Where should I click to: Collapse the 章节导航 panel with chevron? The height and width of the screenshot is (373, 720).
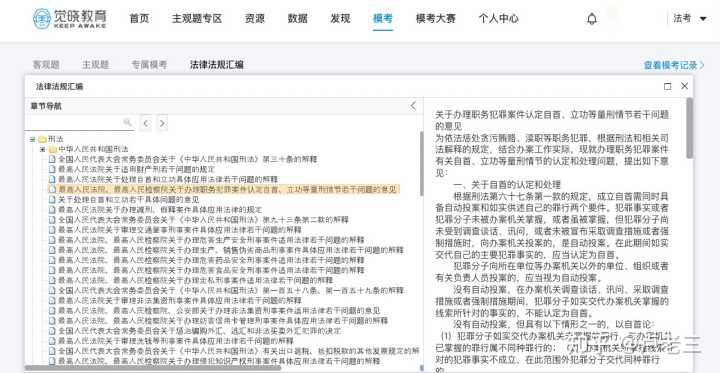pyautogui.click(x=413, y=106)
